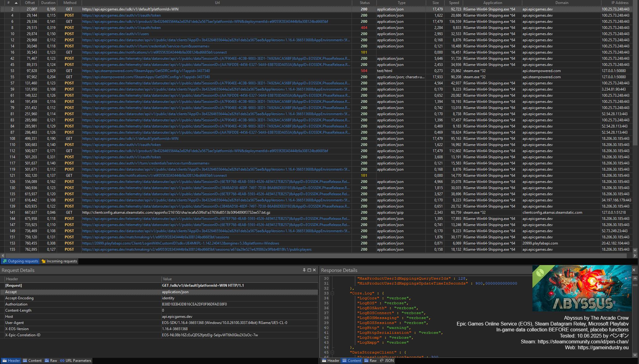The height and width of the screenshot is (364, 639).
Task: Select the X-EOS-Version header row
Action: tap(159, 329)
